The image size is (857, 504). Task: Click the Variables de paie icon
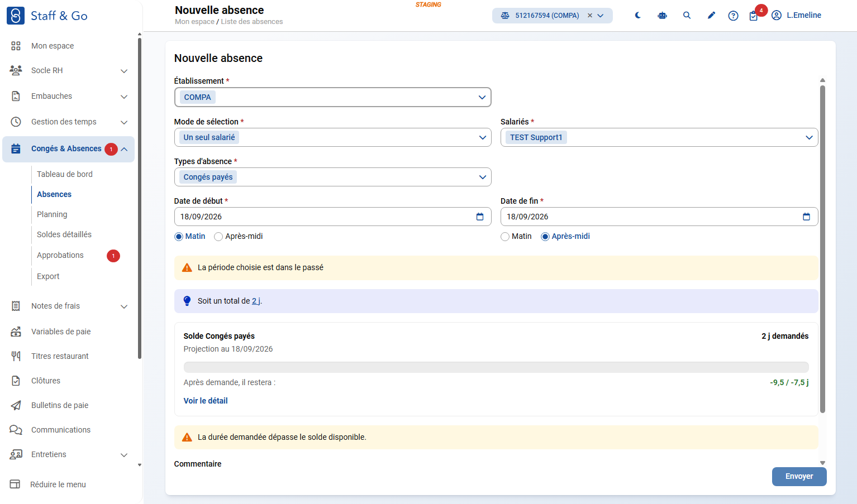click(x=16, y=332)
